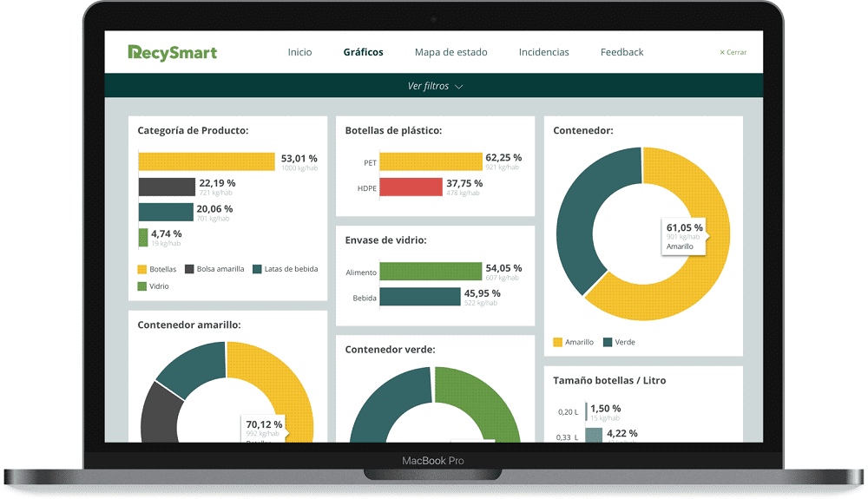Click the 0,33 L bar with 4,22 %
The image size is (868, 499).
594,435
